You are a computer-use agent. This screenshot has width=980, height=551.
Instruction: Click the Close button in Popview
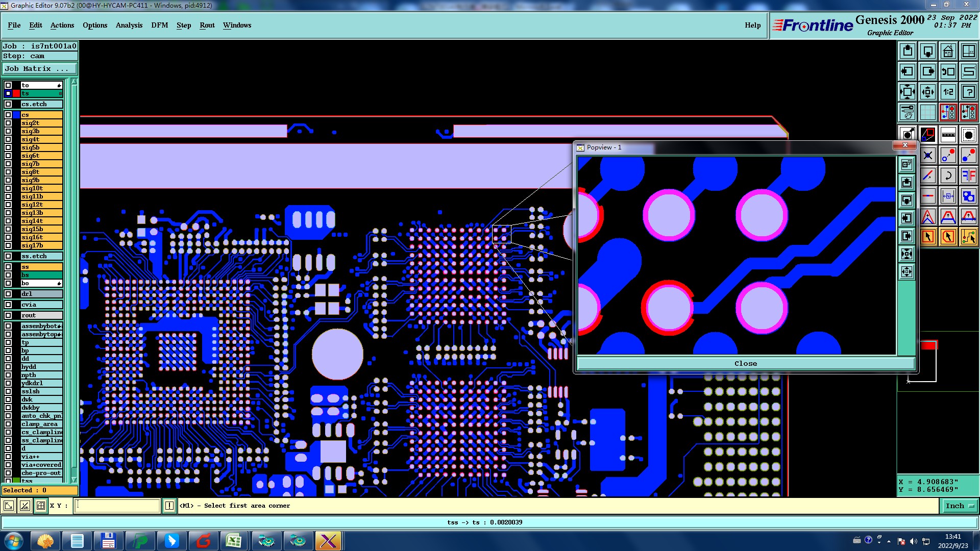745,364
